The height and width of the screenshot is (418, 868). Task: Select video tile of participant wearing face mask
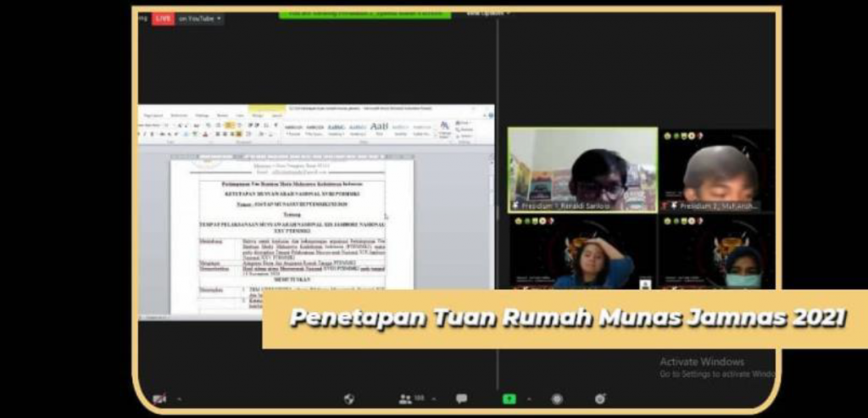pos(718,252)
